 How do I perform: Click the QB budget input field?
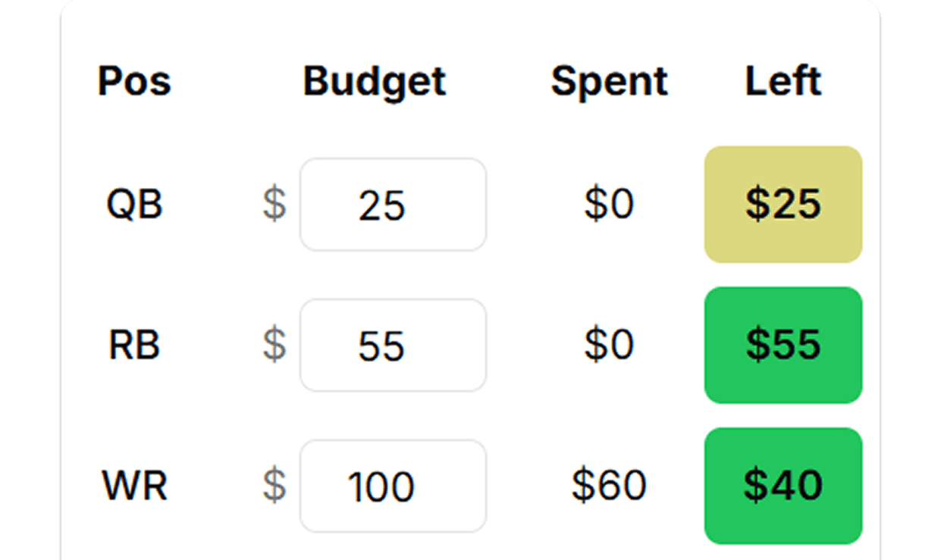pos(392,204)
